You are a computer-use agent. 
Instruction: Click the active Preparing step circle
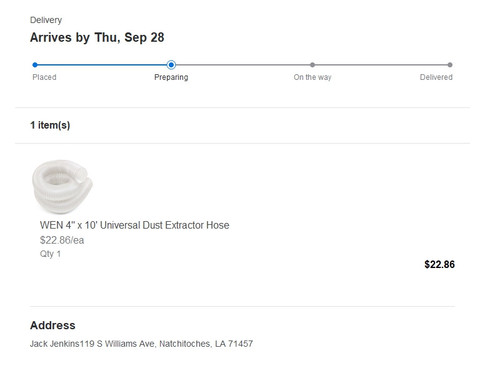(171, 65)
